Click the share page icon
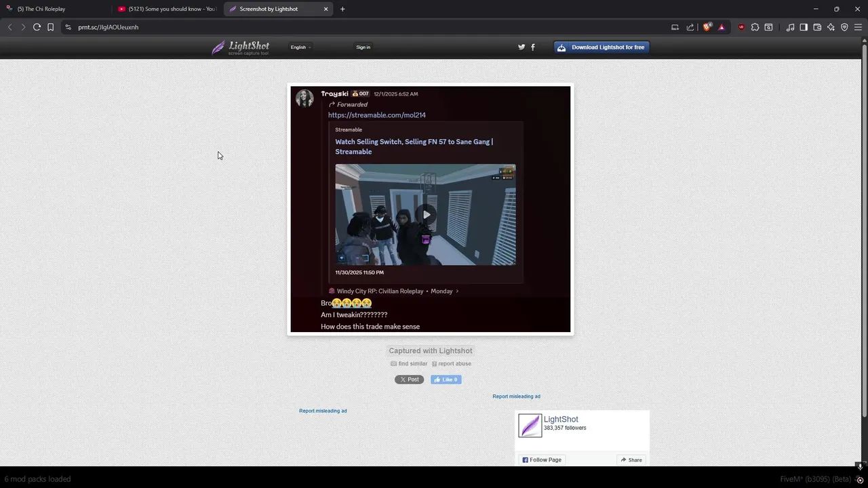Viewport: 868px width, 488px height. [x=690, y=27]
